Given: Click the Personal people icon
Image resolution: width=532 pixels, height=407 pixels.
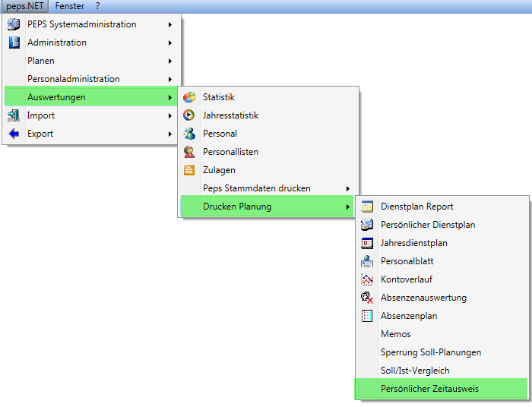Looking at the screenshot, I should click(189, 134).
